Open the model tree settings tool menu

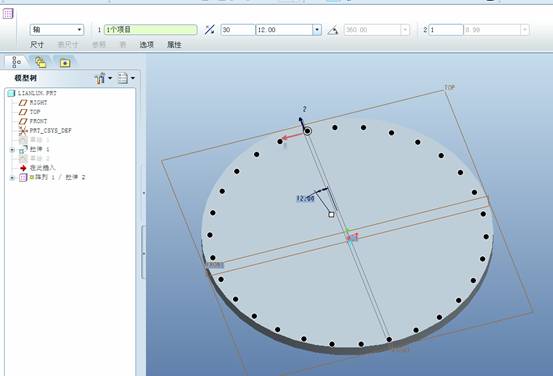coord(103,78)
